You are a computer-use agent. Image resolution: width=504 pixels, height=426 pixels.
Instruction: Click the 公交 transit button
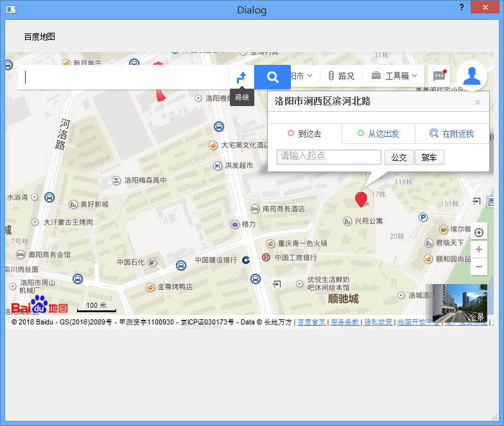click(399, 157)
